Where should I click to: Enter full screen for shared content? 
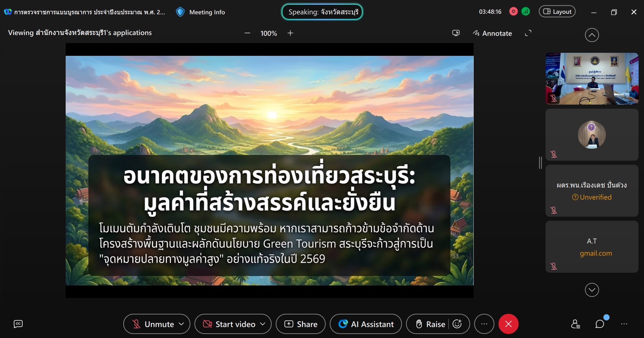tap(528, 33)
